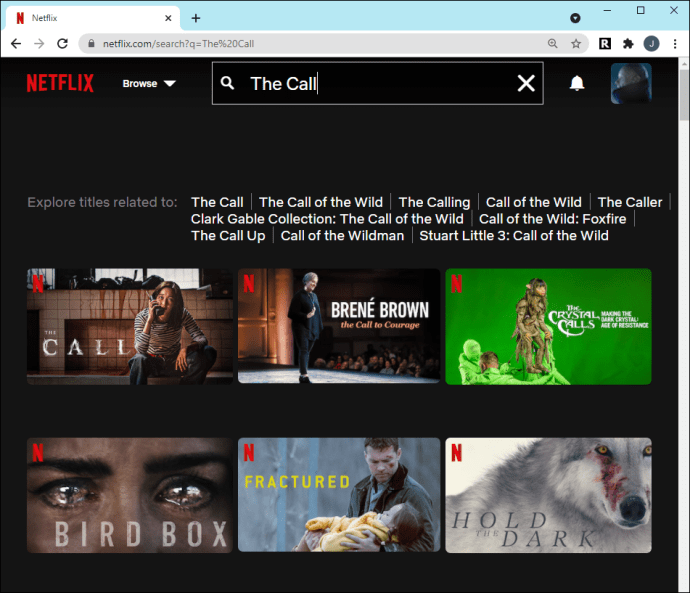This screenshot has height=593, width=690.
Task: Open the Bird Box thumbnail
Action: [x=130, y=495]
